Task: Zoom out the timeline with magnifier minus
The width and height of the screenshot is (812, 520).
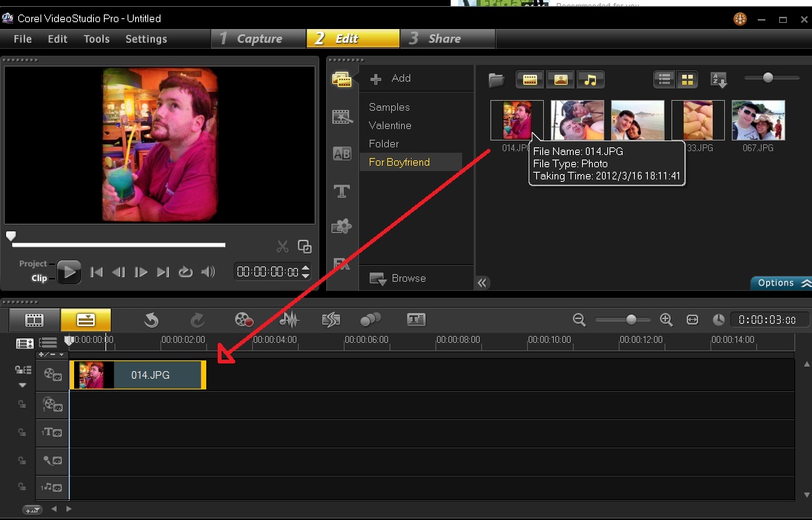Action: pyautogui.click(x=580, y=320)
